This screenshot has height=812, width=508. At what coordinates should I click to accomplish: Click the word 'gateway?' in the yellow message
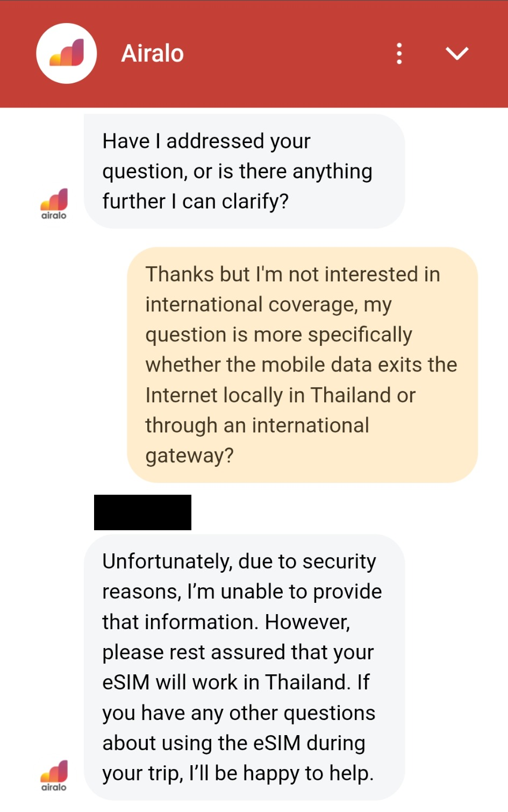point(190,455)
